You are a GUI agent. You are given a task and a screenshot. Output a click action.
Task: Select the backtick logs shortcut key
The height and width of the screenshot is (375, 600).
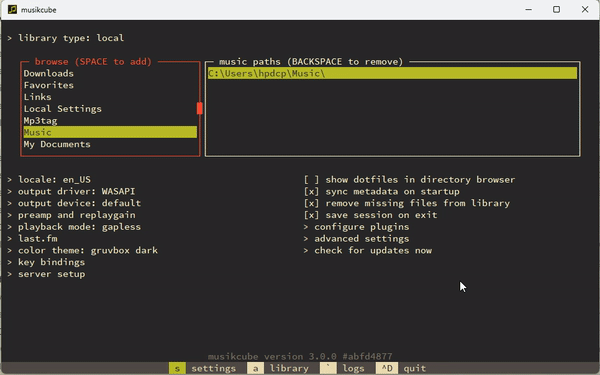click(x=328, y=368)
